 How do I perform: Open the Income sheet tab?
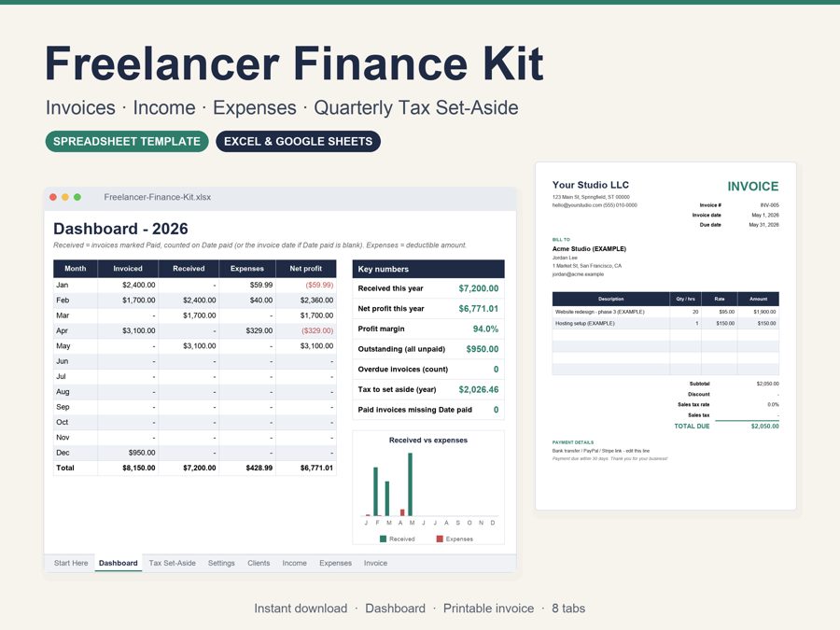click(x=295, y=563)
